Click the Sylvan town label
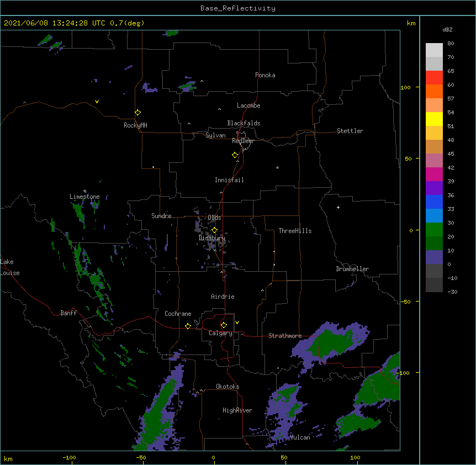This screenshot has height=465, width=476. click(215, 135)
